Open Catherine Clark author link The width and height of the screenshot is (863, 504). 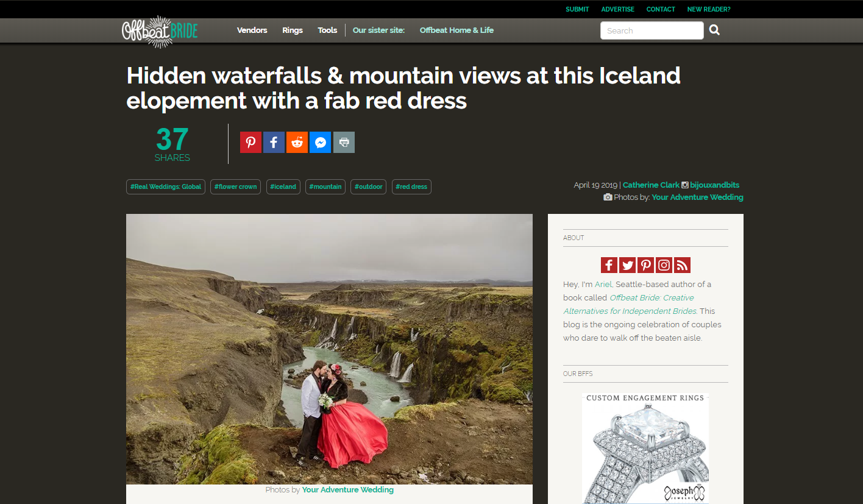tap(650, 185)
